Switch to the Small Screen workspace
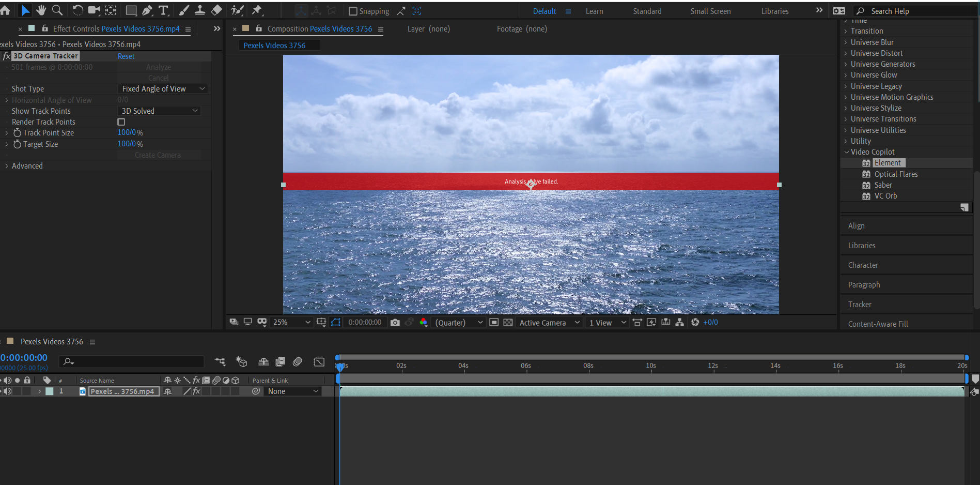 tap(710, 11)
